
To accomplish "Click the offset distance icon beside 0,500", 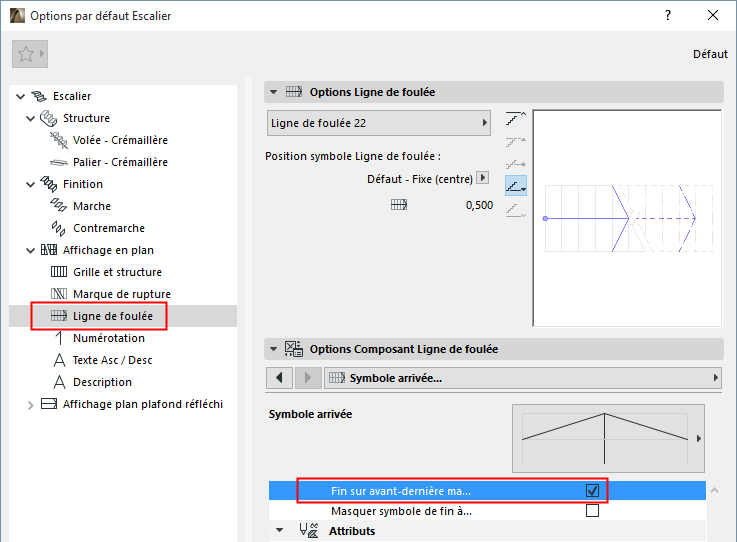I will point(399,204).
